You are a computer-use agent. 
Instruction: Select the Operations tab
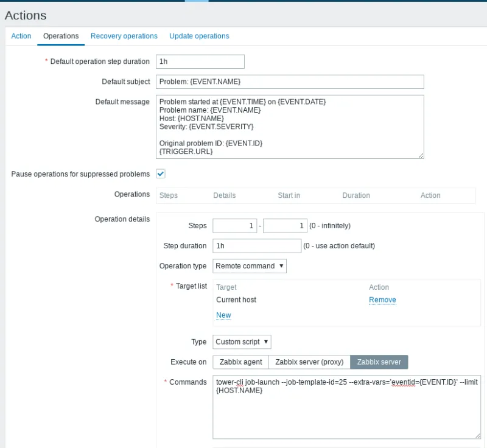click(60, 36)
